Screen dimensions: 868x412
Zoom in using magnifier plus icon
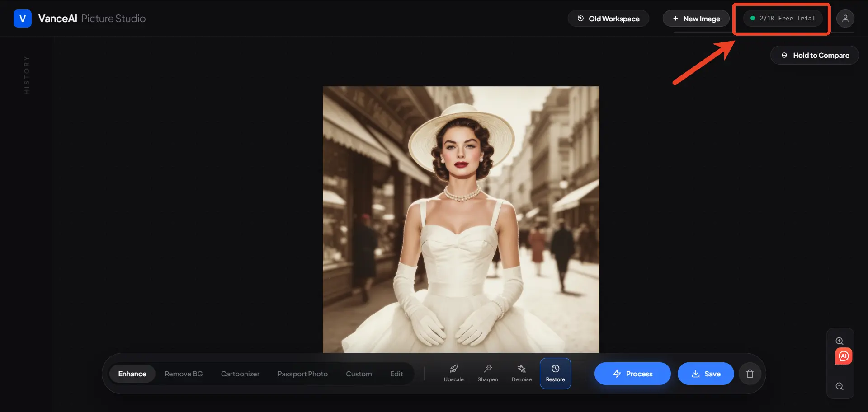(840, 341)
